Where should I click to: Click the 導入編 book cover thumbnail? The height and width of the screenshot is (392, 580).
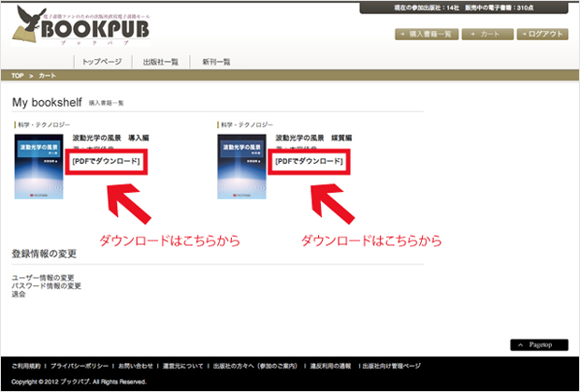click(36, 166)
